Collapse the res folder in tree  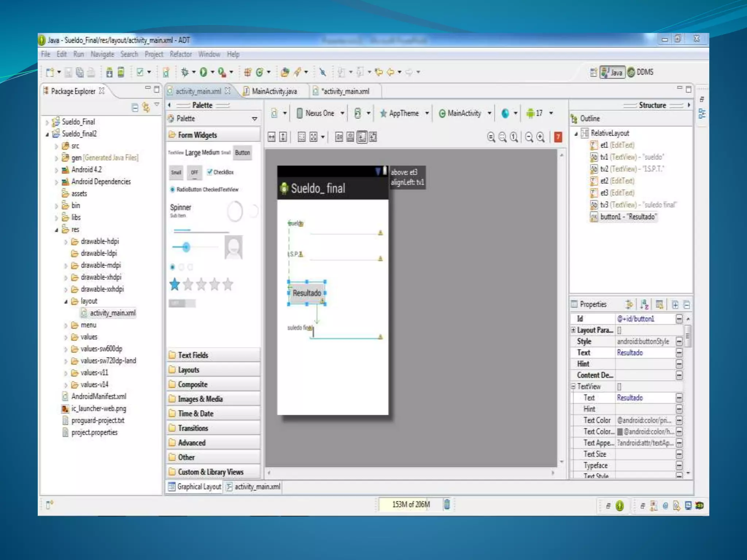point(57,230)
